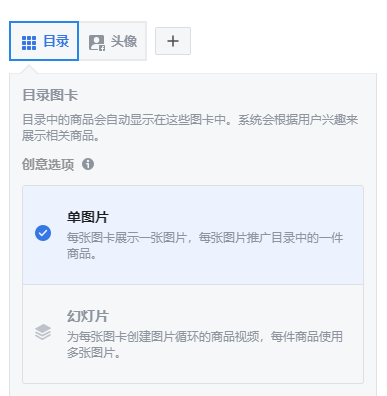Image resolution: width=387 pixels, height=396 pixels.
Task: Click the plus symbol icon
Action: tap(173, 41)
